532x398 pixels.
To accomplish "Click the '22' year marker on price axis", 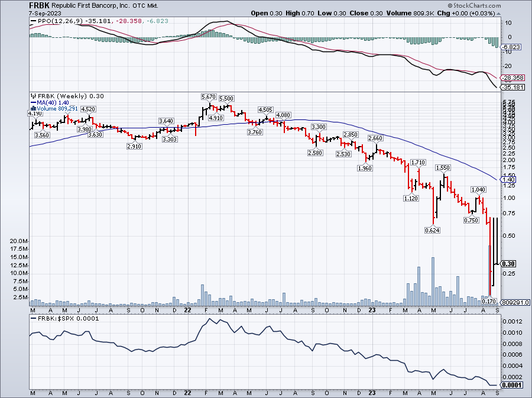I will 187,309.
